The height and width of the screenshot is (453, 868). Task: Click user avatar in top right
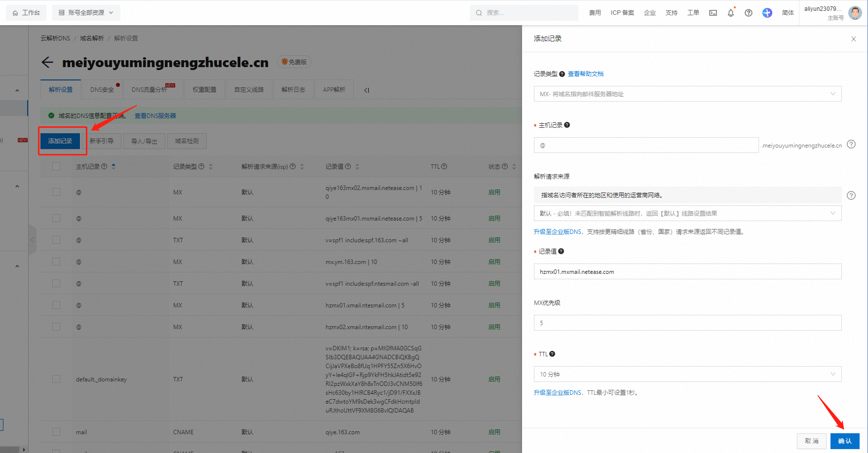pos(855,13)
